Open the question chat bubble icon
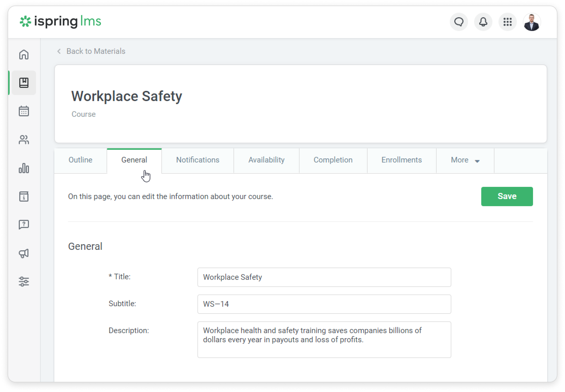565x392 pixels. pos(24,225)
